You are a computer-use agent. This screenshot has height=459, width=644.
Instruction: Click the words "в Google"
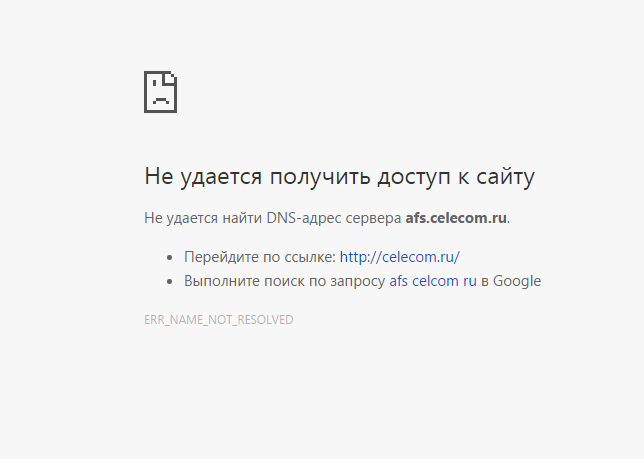click(x=511, y=281)
